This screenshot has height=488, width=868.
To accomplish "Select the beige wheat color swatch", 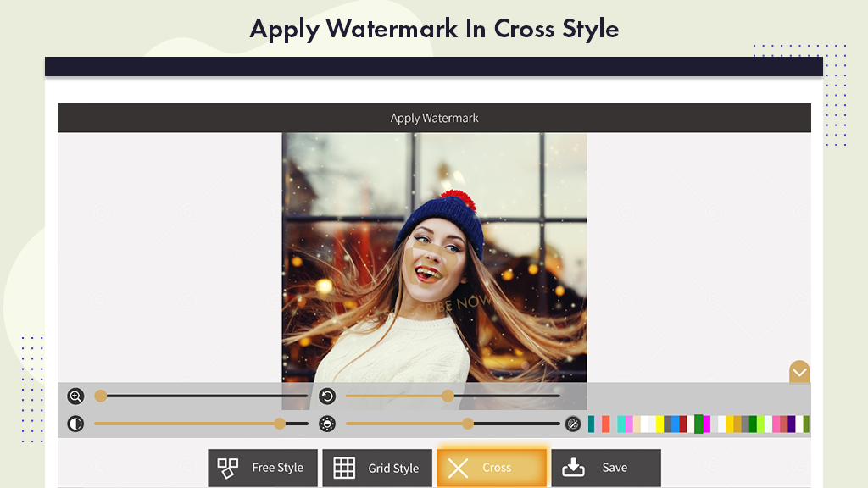I will click(x=637, y=424).
